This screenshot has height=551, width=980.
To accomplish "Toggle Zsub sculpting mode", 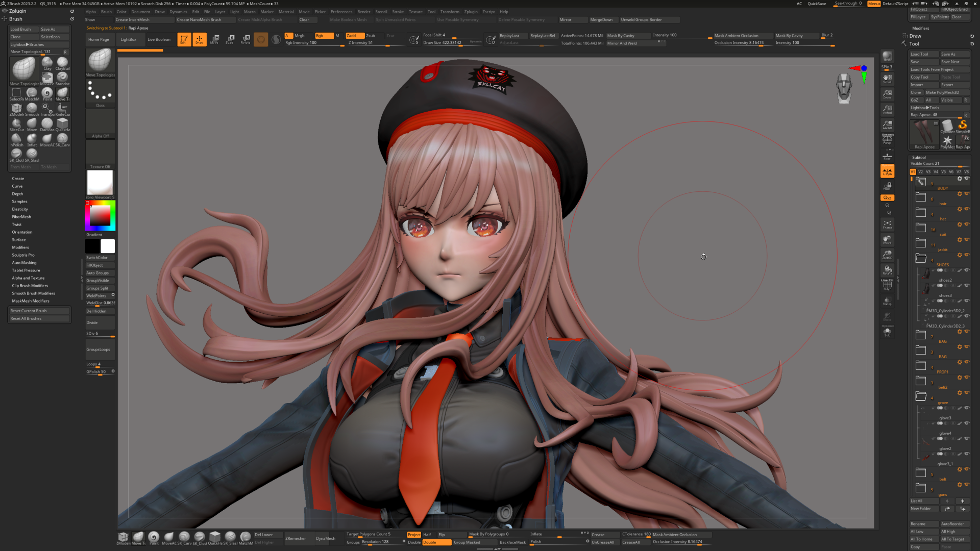I will pos(374,36).
